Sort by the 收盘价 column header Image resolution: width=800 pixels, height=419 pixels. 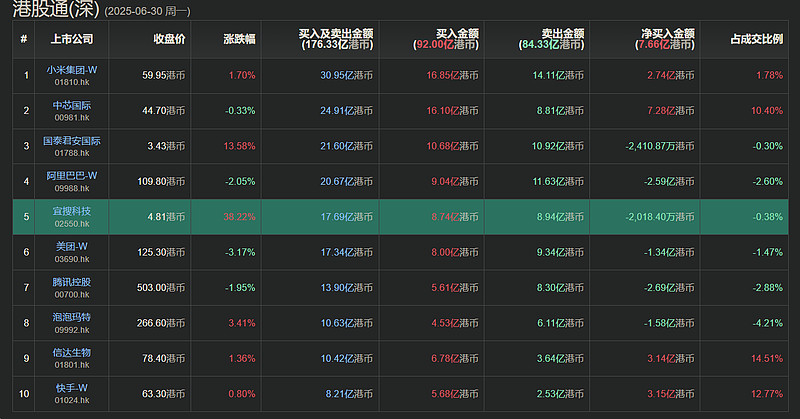point(169,39)
